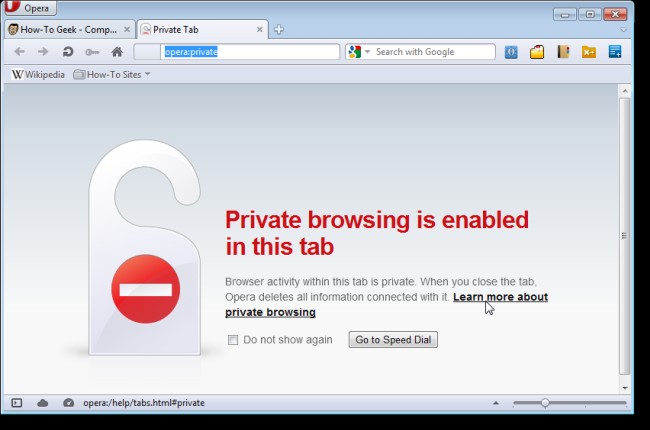
Task: Open the Wikipedia bookmark
Action: click(39, 75)
